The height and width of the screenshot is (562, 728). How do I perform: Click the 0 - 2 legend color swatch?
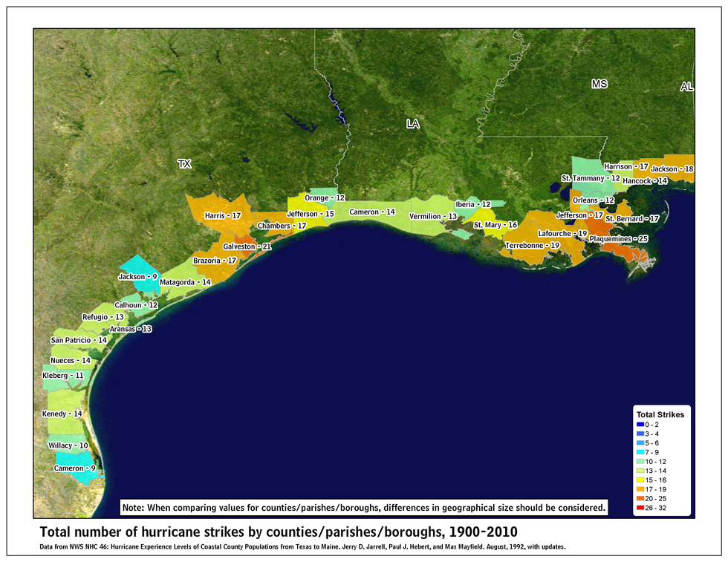pyautogui.click(x=640, y=424)
